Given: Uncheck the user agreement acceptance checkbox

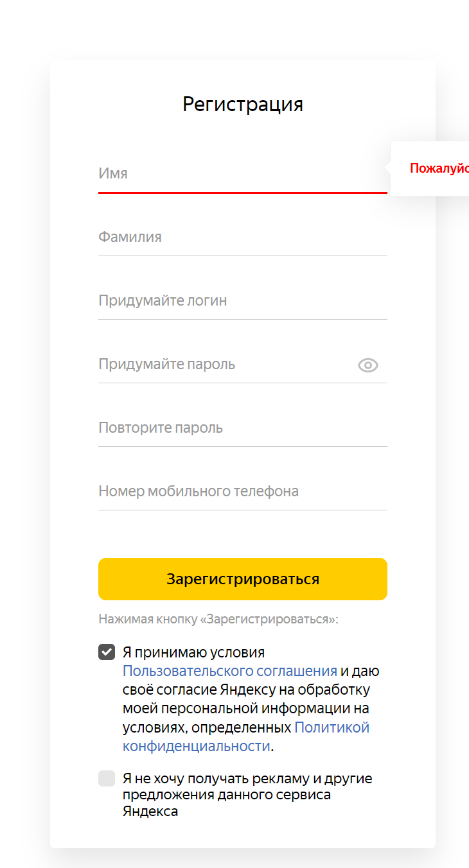Looking at the screenshot, I should [107, 652].
